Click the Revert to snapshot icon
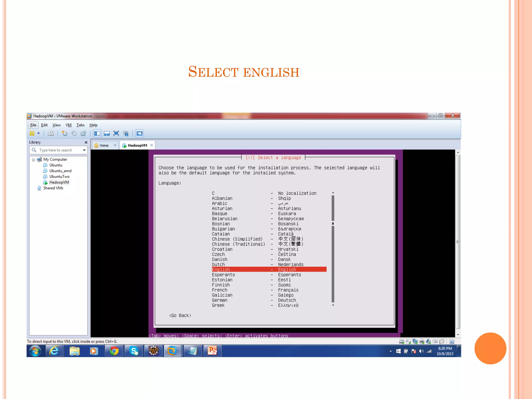The image size is (532, 399). click(x=74, y=133)
